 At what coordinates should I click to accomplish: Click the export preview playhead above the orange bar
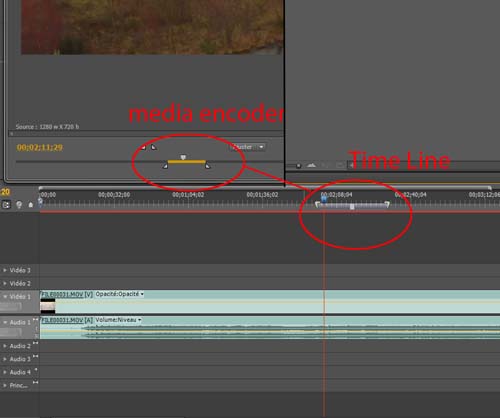[x=183, y=157]
